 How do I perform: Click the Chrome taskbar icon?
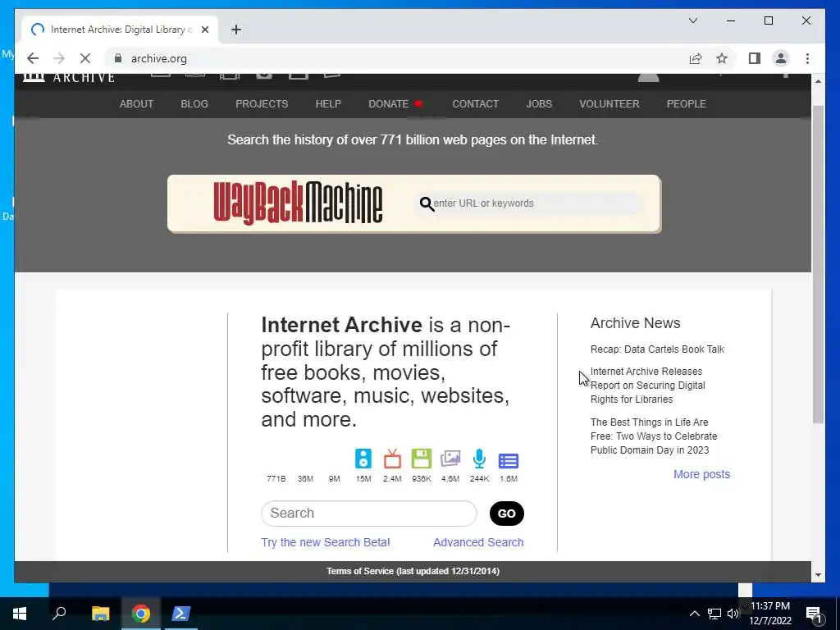141,613
